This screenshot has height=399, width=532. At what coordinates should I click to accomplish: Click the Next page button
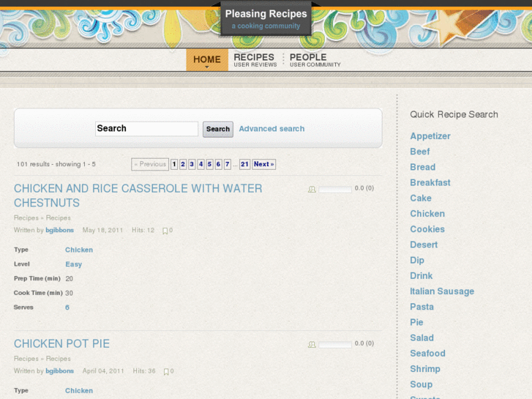[263, 164]
